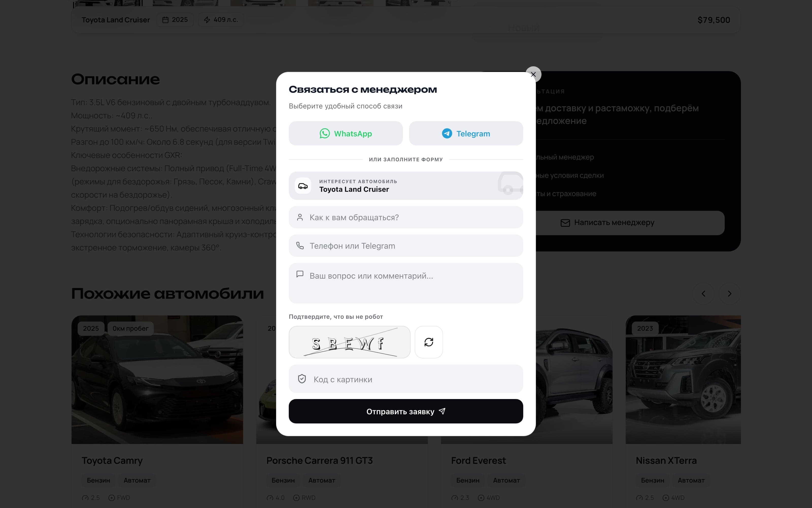Click engine gauge icon next to 2.3 under Ford Everest
812x508 pixels.
pyautogui.click(x=455, y=498)
